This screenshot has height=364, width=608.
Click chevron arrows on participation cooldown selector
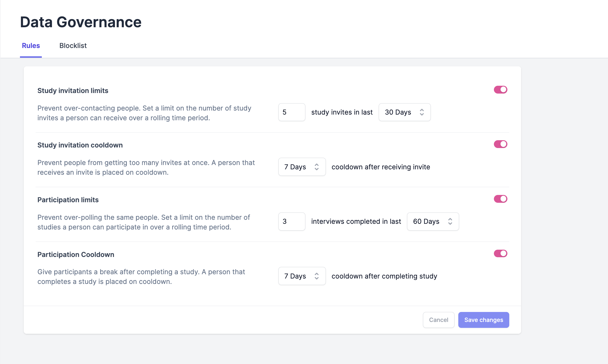[317, 276]
